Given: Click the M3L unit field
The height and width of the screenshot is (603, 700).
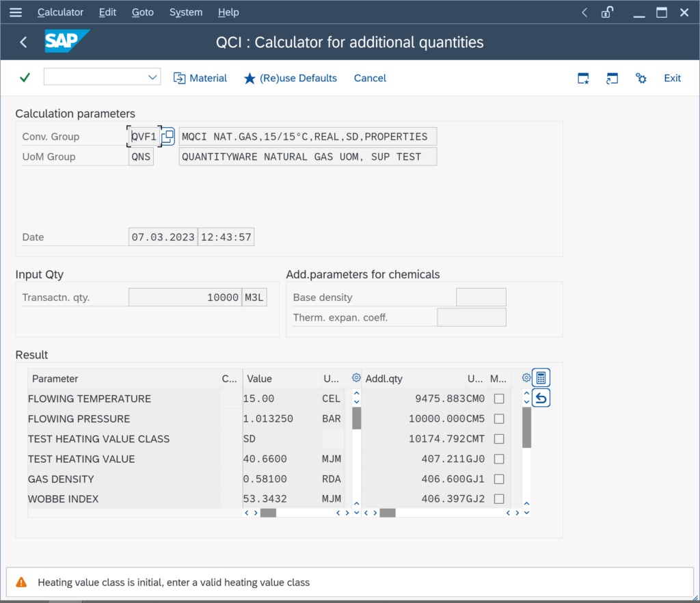Looking at the screenshot, I should [x=254, y=297].
